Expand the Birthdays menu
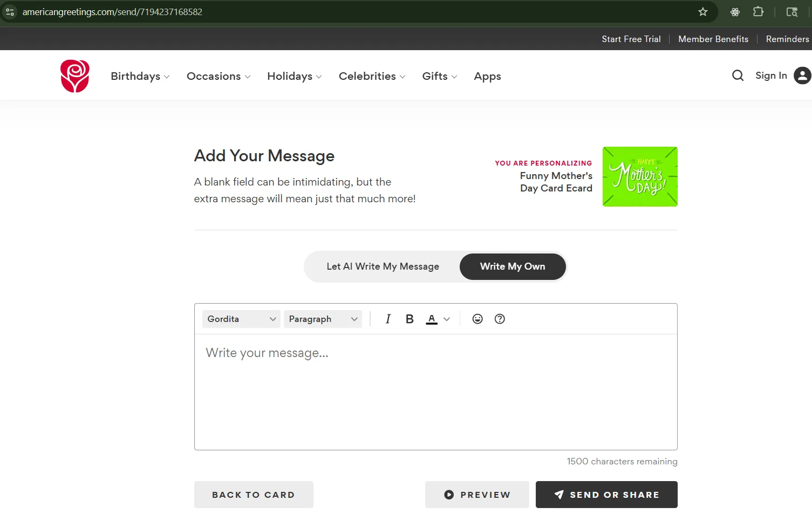Image resolution: width=812 pixels, height=521 pixels. pos(140,76)
